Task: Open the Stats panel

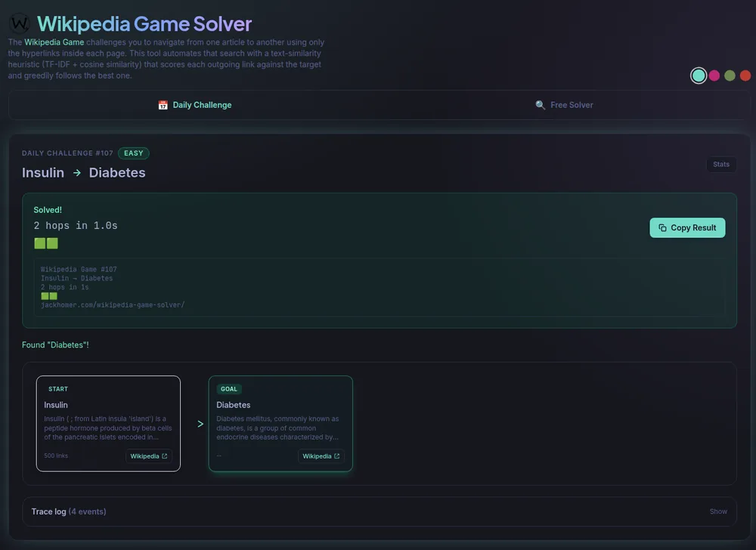Action: click(x=720, y=164)
